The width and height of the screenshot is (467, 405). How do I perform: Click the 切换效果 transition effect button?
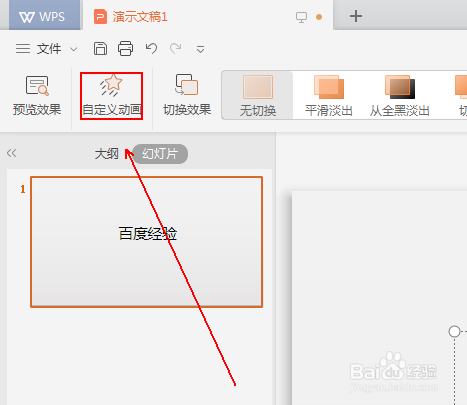tap(187, 95)
